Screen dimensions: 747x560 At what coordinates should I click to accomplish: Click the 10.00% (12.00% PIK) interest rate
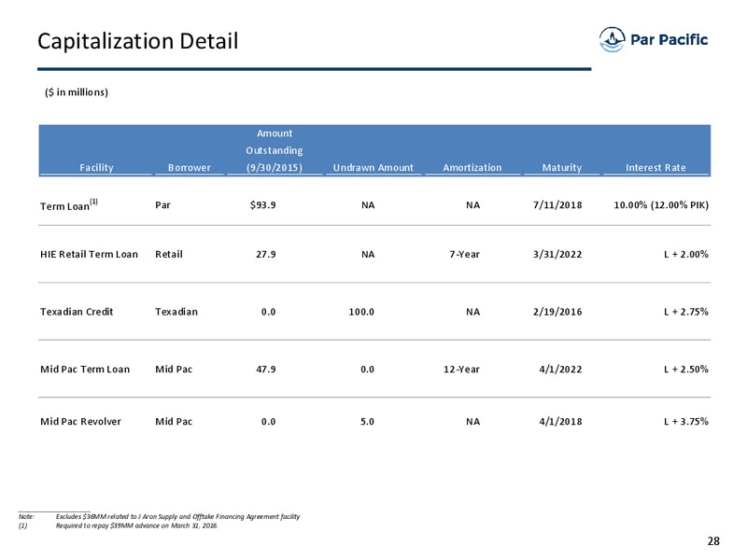click(661, 205)
